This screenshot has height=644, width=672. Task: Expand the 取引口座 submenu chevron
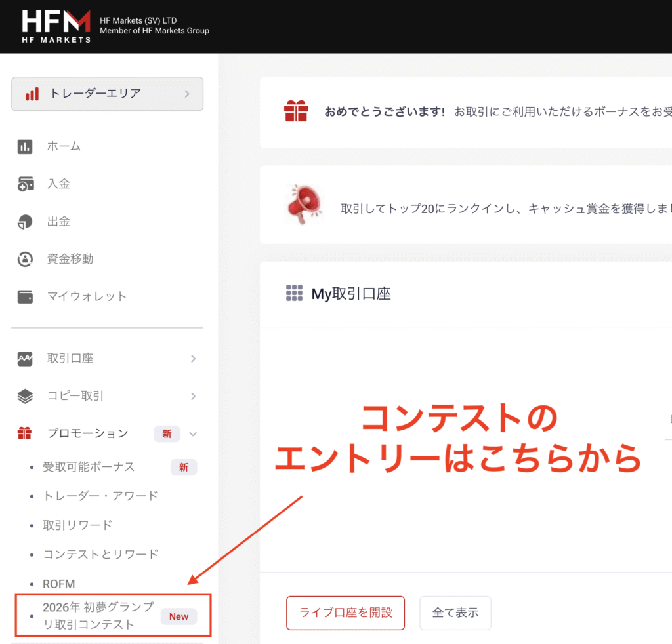(x=193, y=359)
